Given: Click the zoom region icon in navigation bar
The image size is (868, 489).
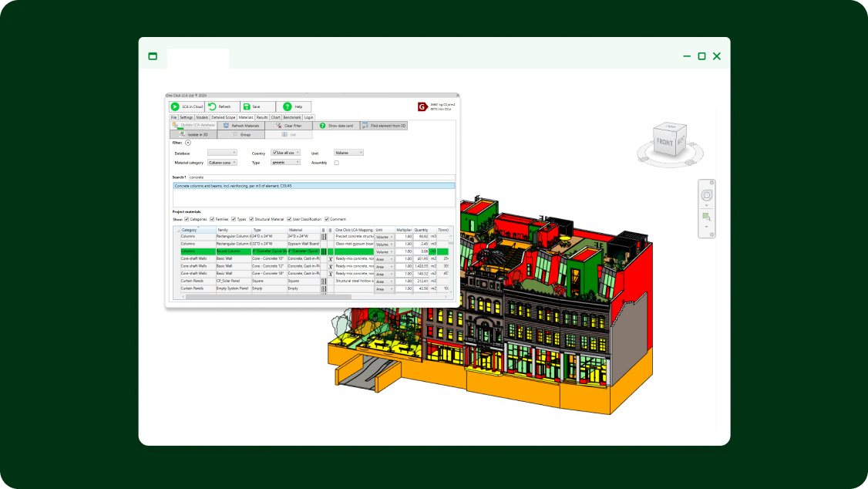Looking at the screenshot, I should pyautogui.click(x=706, y=217).
